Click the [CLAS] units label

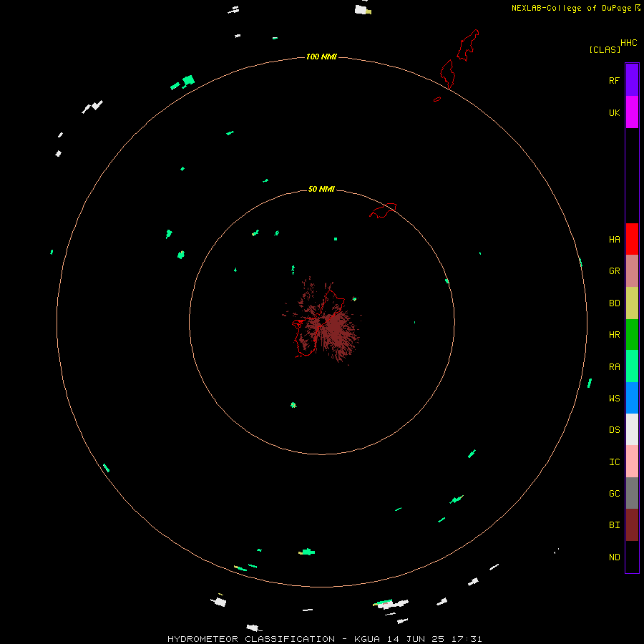tap(605, 49)
